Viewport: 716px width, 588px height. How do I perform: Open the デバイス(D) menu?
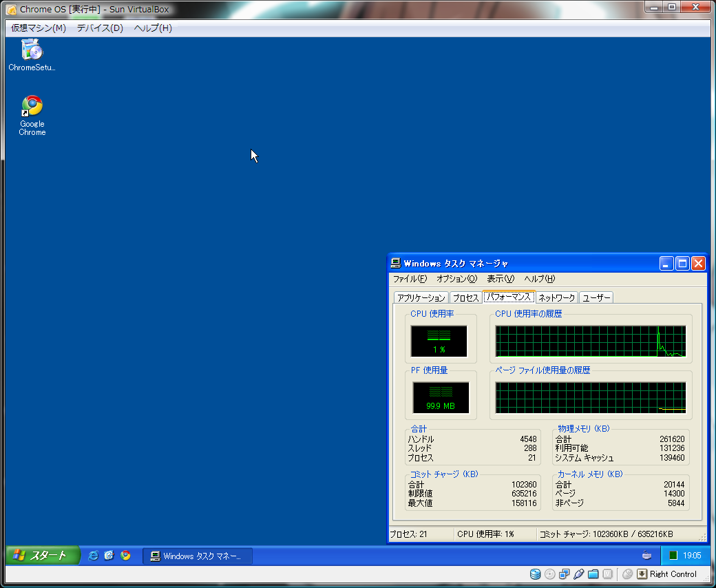100,28
